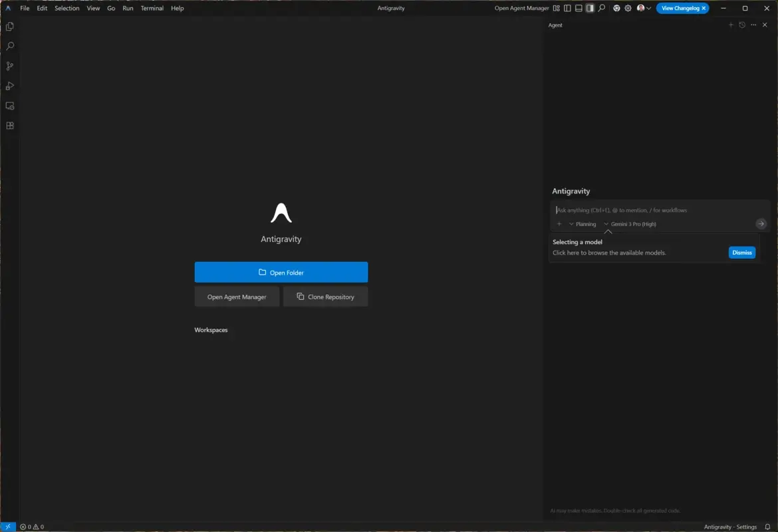
Task: Start a new Agent conversation with the plus icon
Action: (731, 25)
